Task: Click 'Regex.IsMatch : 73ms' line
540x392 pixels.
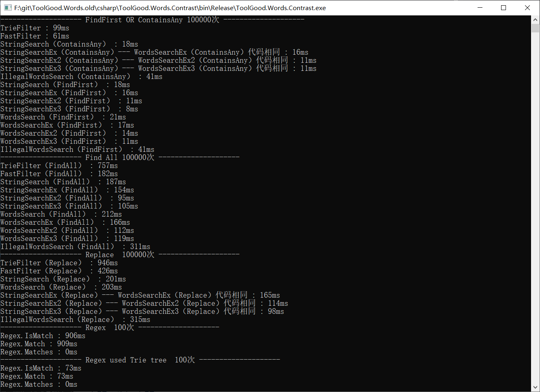Action: 41,368
